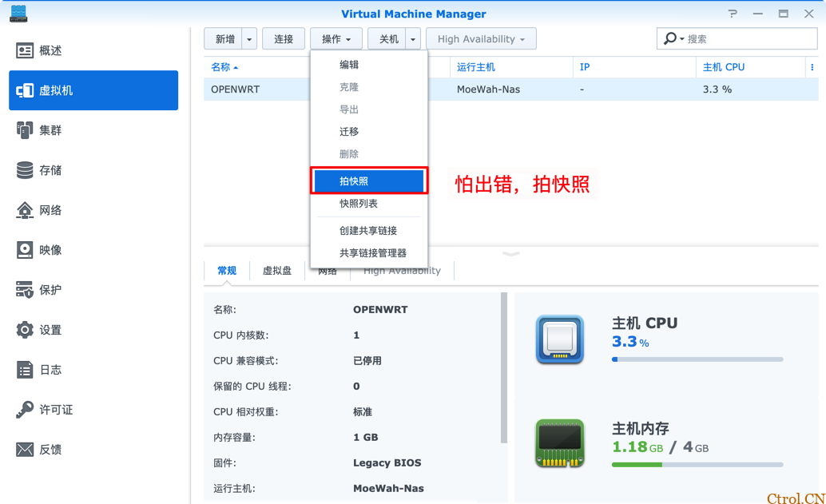Switch to the 虚拟盘 tab
The image size is (826, 504).
pos(276,271)
